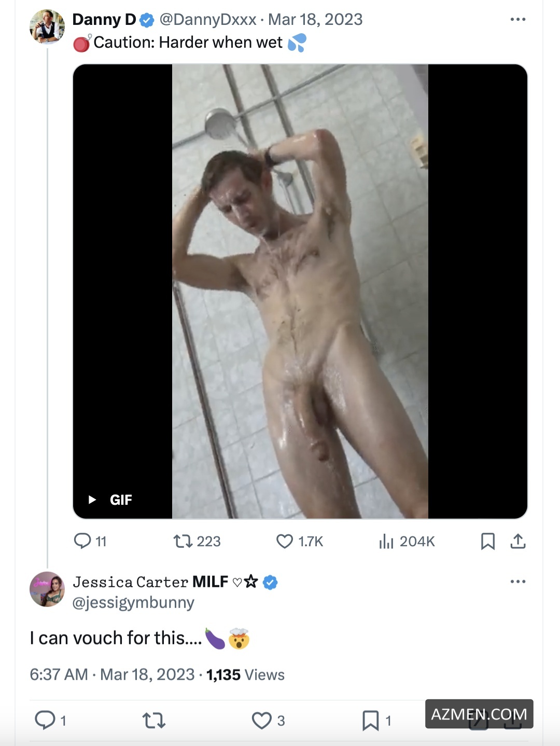Click Danny D's verified badge
Image resolution: width=560 pixels, height=746 pixels.
point(147,20)
